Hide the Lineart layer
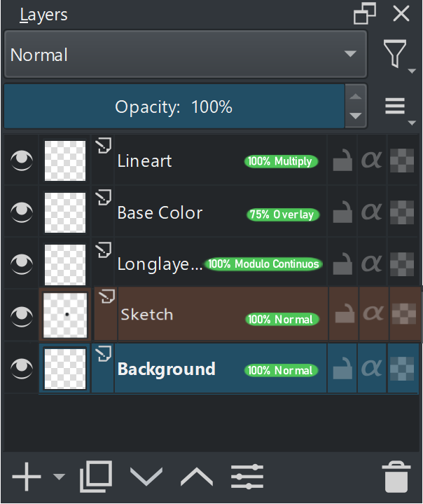 point(22,161)
